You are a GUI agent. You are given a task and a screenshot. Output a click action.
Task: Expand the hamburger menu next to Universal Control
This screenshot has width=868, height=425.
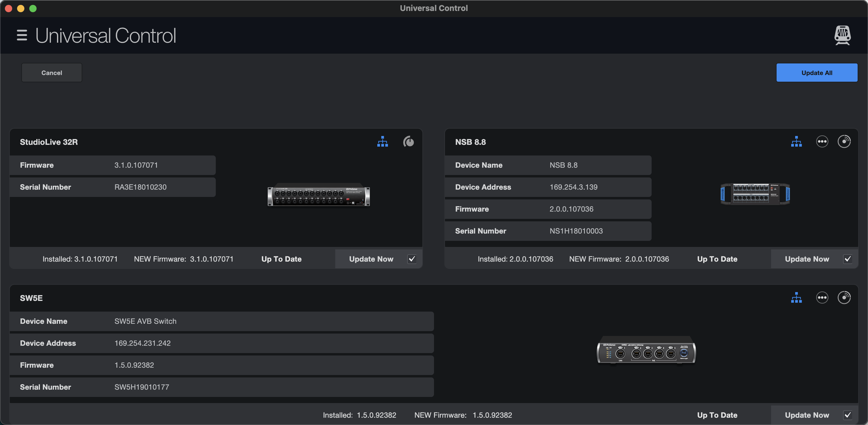[22, 35]
